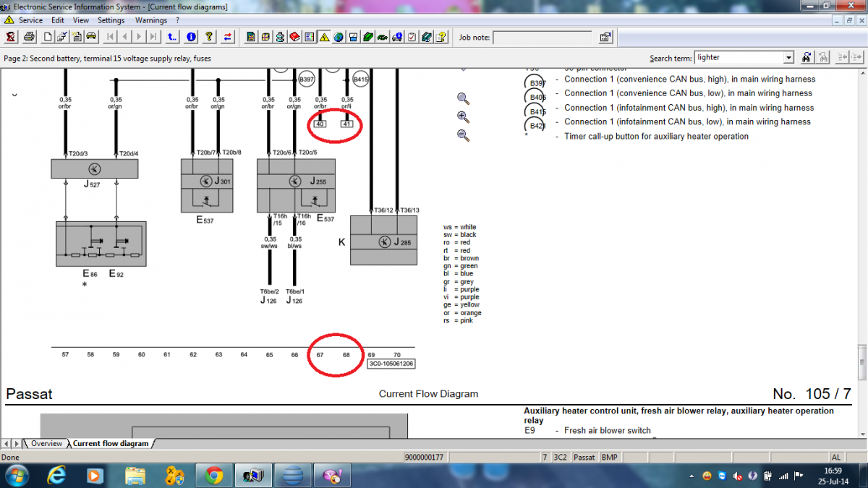This screenshot has height=488, width=868.
Task: Click the red book icon in toolbar
Action: (x=295, y=37)
